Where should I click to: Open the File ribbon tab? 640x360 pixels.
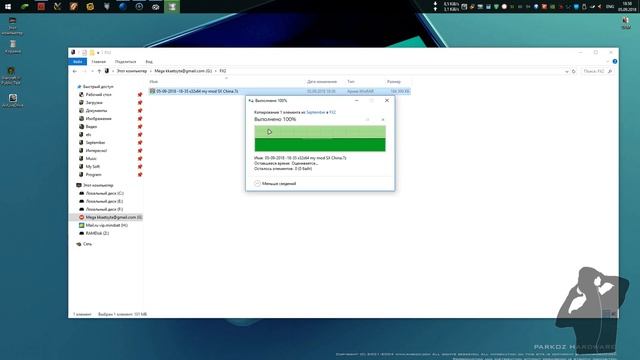pyautogui.click(x=78, y=62)
